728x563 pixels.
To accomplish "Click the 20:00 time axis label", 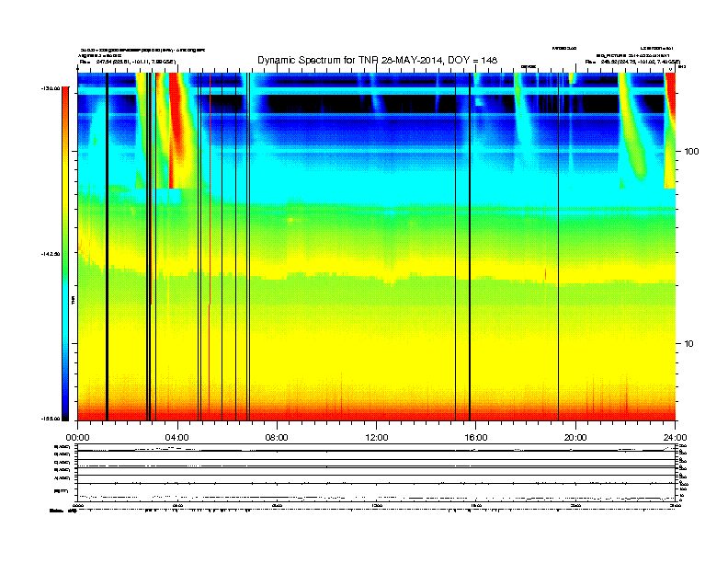I will pos(575,438).
